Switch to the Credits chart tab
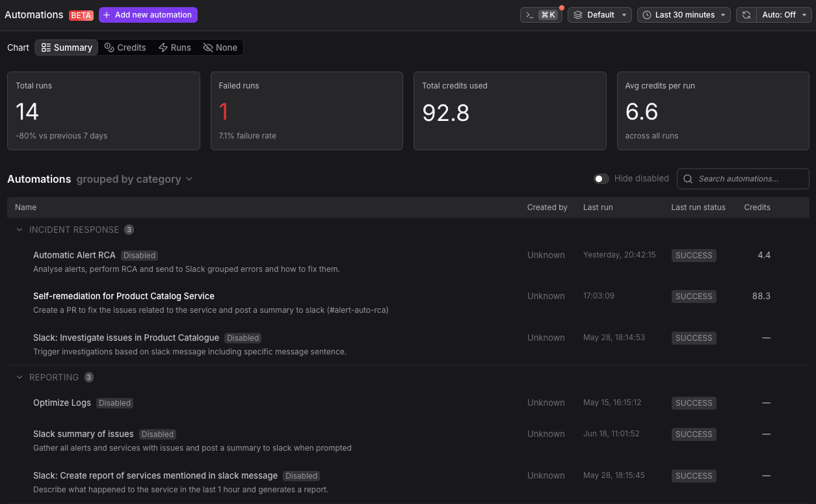 pos(125,47)
